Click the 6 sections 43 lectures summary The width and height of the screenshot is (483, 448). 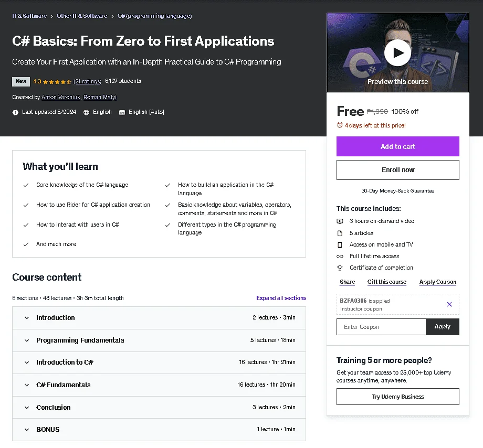point(68,298)
